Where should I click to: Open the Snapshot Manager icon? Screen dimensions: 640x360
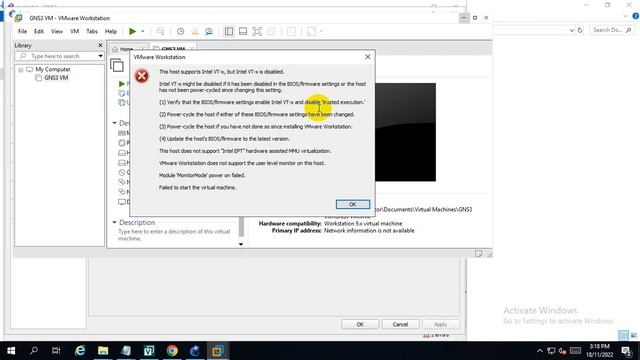click(x=209, y=31)
